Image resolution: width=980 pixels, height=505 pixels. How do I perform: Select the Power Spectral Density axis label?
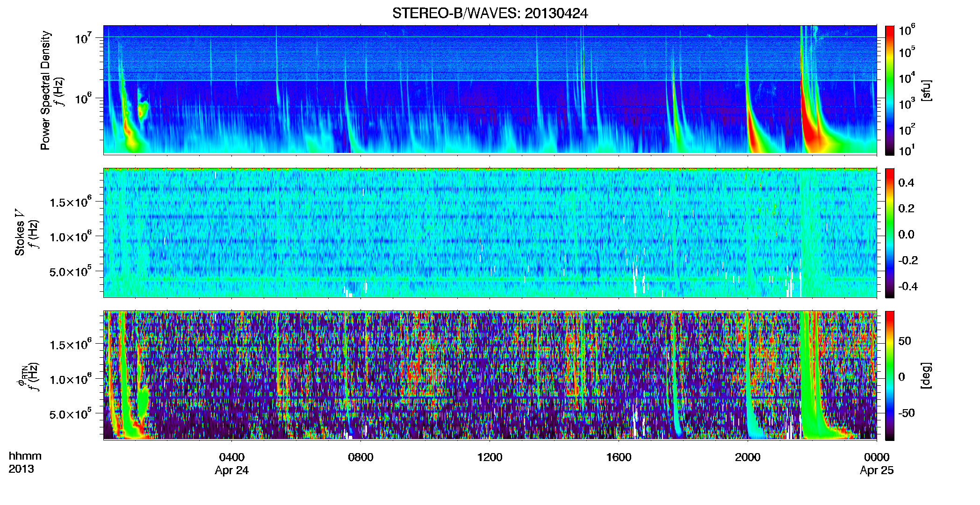(45, 90)
